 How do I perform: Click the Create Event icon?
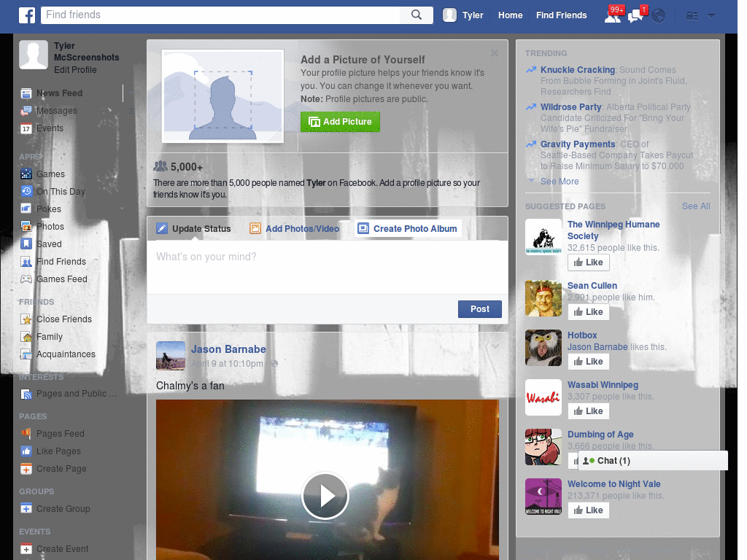click(26, 548)
